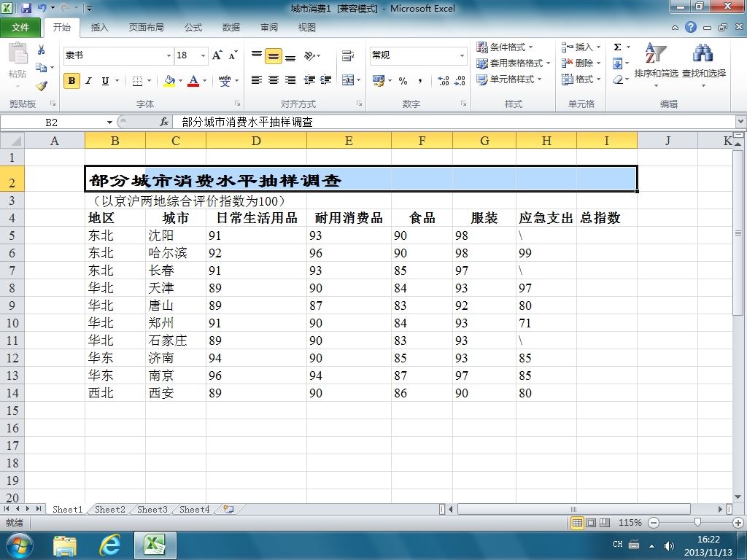Viewport: 747px width, 560px height.
Task: Apply the yellow fill color bucket
Action: point(169,81)
